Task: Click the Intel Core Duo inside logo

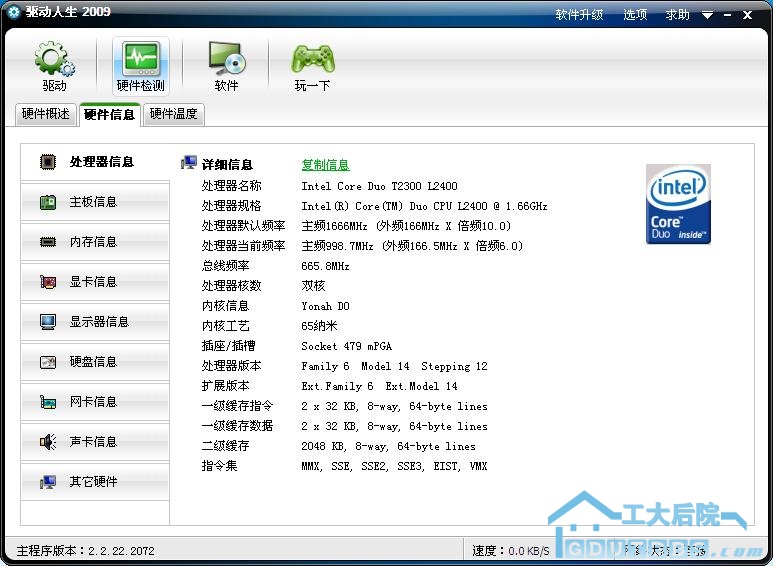Action: click(x=678, y=204)
